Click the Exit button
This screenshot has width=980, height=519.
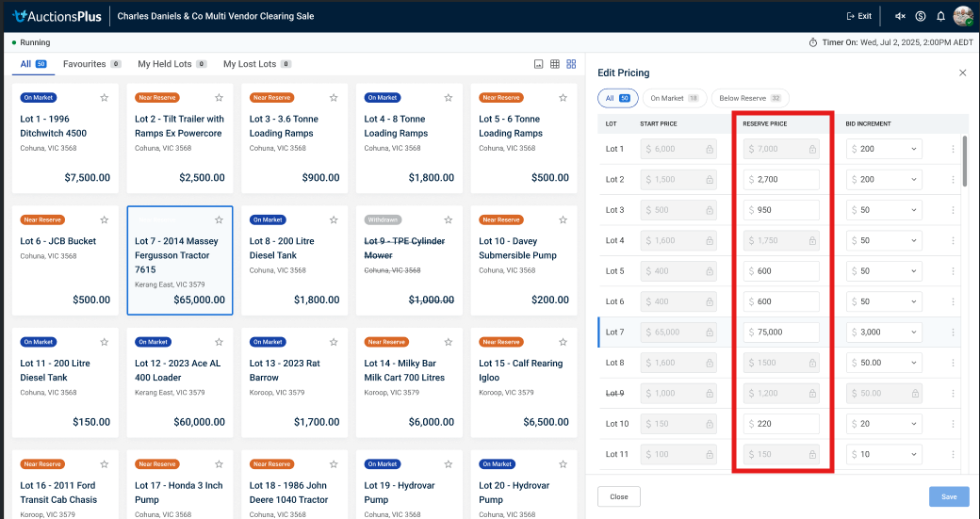pyautogui.click(x=858, y=16)
